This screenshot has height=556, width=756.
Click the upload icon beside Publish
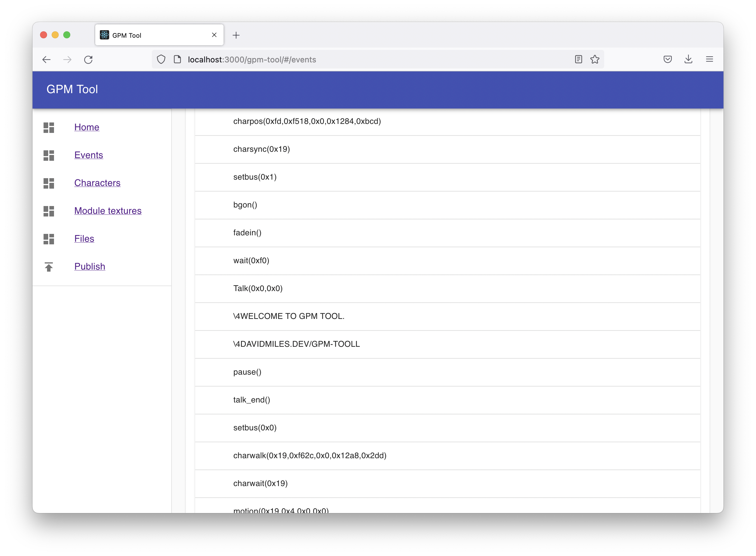[x=49, y=267]
